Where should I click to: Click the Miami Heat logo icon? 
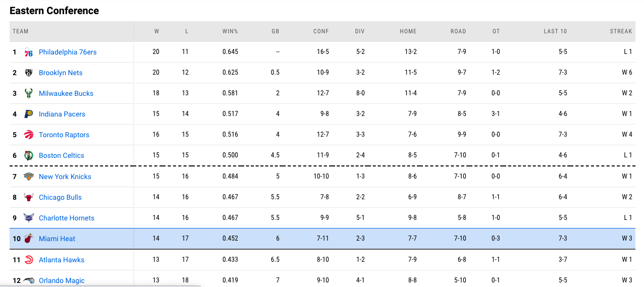click(x=29, y=239)
